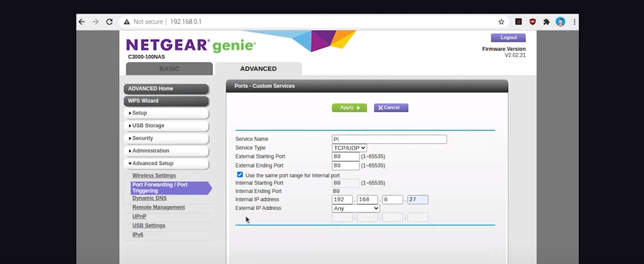Click the Service Name input field
The height and width of the screenshot is (264, 644).
pyautogui.click(x=389, y=139)
